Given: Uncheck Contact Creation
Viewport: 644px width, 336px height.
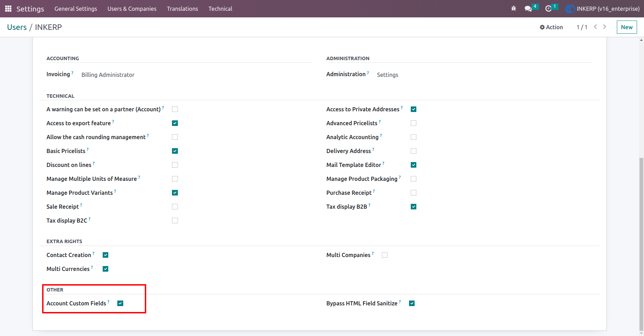Looking at the screenshot, I should pos(105,255).
